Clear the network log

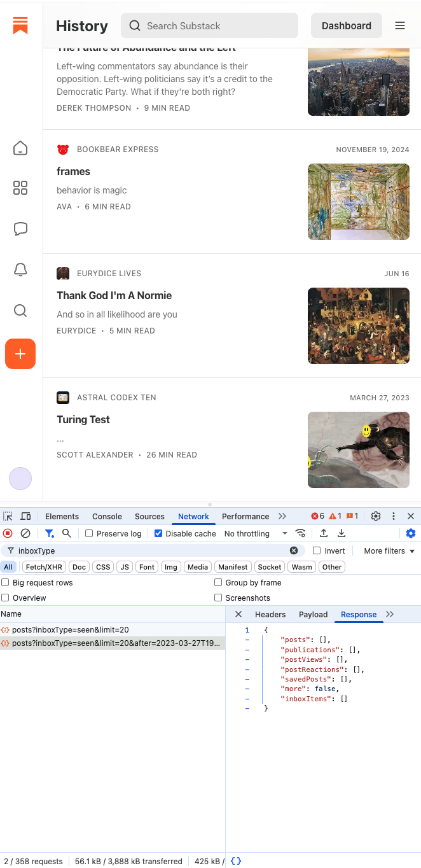pyautogui.click(x=25, y=533)
